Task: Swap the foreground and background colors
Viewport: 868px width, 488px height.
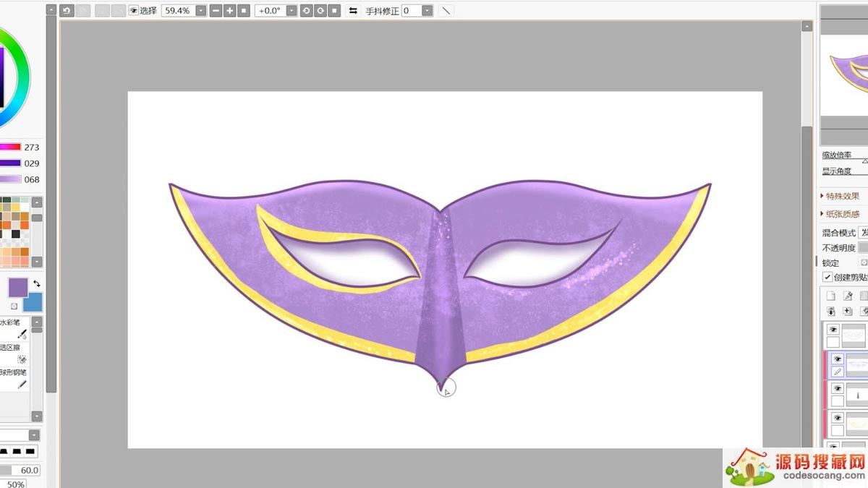Action: pyautogui.click(x=36, y=283)
